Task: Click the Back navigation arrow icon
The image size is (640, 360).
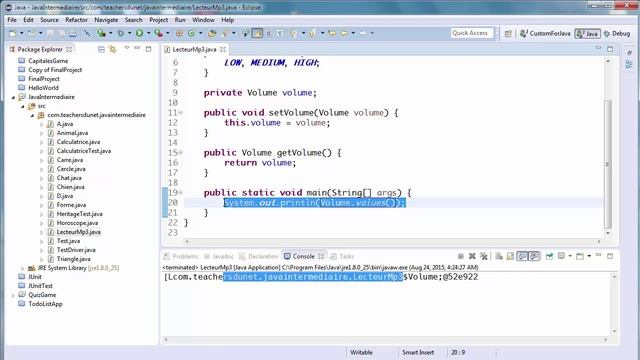Action: coord(344,33)
